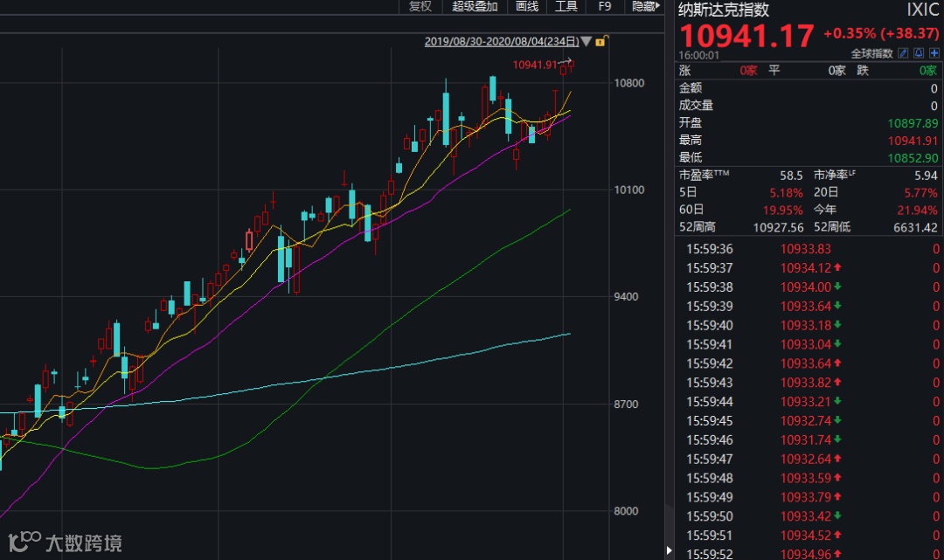This screenshot has width=944, height=560.
Task: Select the 15:59:51 tick price 10934.52
Action: tap(806, 535)
